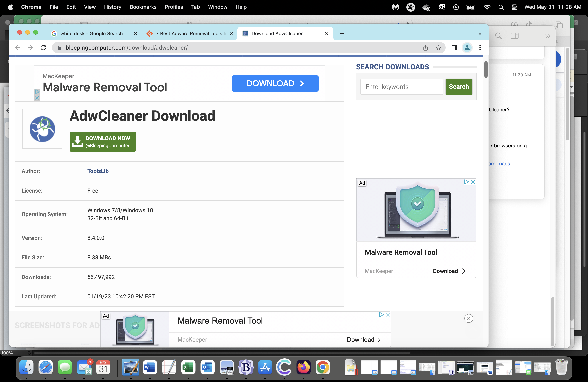Click the blue MacKeeper DOWNLOAD banner button
This screenshot has width=588, height=382.
275,83
